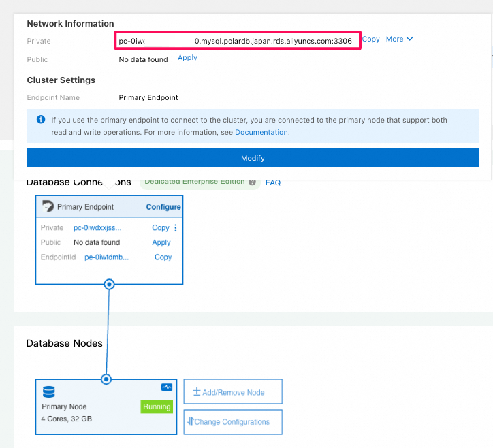Apply for a public address in popup

[187, 58]
